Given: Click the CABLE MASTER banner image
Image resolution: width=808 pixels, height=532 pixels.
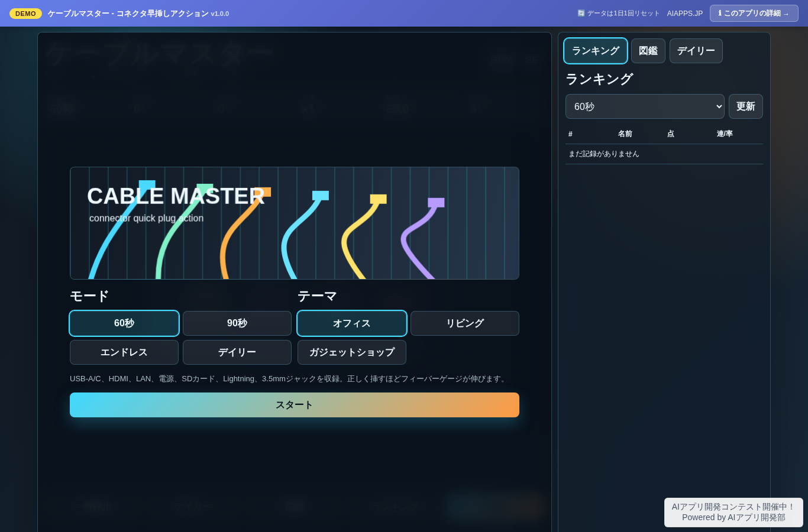Looking at the screenshot, I should tap(295, 223).
